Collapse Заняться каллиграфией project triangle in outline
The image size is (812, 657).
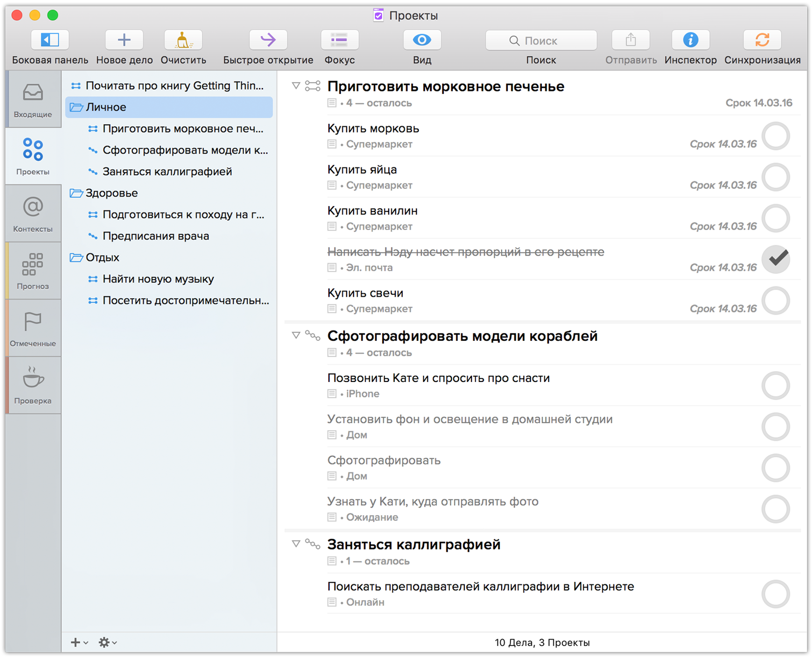click(296, 544)
